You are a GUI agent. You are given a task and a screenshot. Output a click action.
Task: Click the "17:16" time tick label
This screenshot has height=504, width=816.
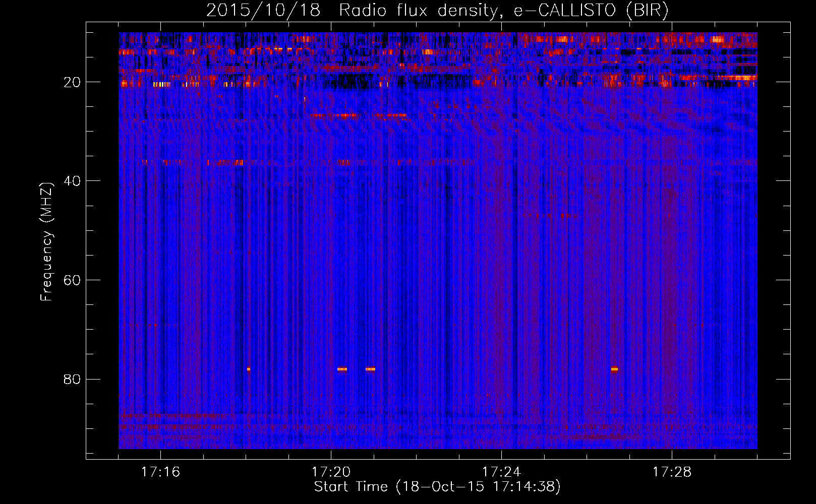[x=160, y=472]
